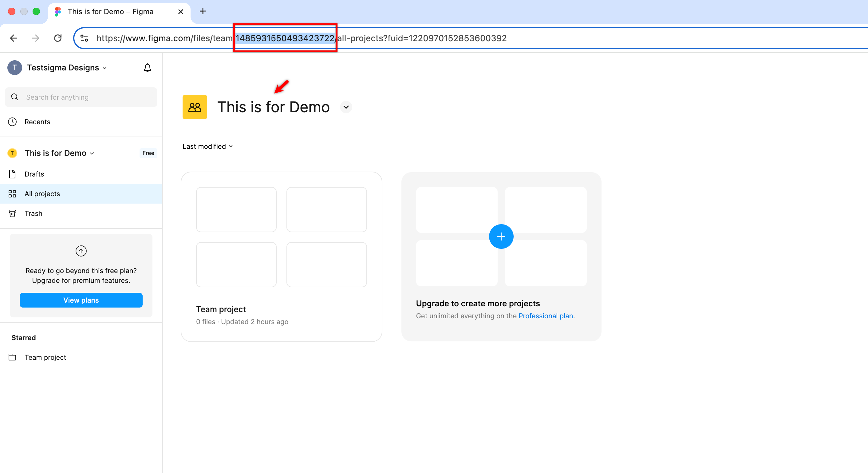Open a new browser tab
Screen dimensions: 868x473
tap(203, 11)
